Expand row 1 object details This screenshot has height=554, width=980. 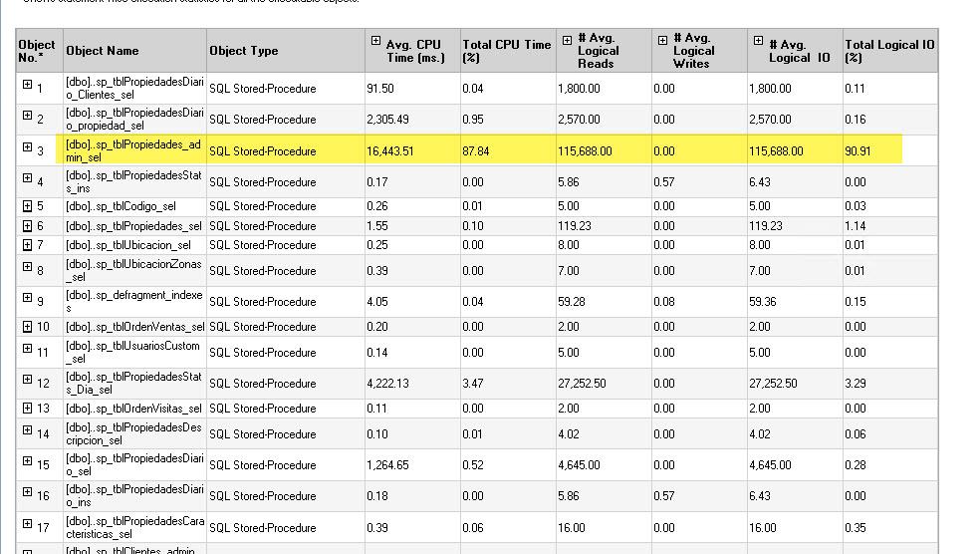pos(28,86)
